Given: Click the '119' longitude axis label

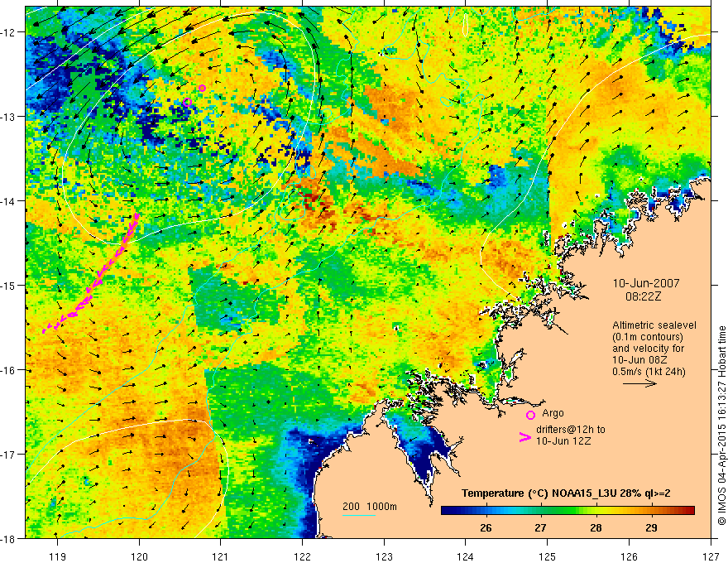Looking at the screenshot, I should point(58,556).
